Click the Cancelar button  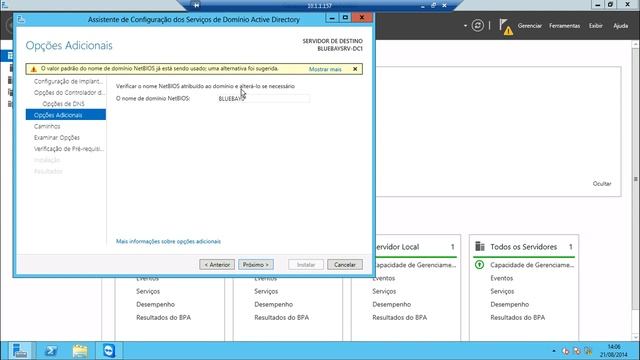[345, 264]
